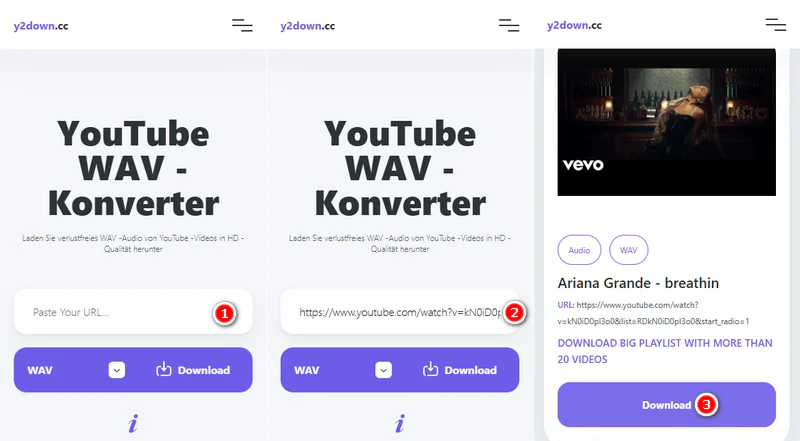Select the Audio tag pill
Viewport: 800px width, 441px height.
pos(579,250)
